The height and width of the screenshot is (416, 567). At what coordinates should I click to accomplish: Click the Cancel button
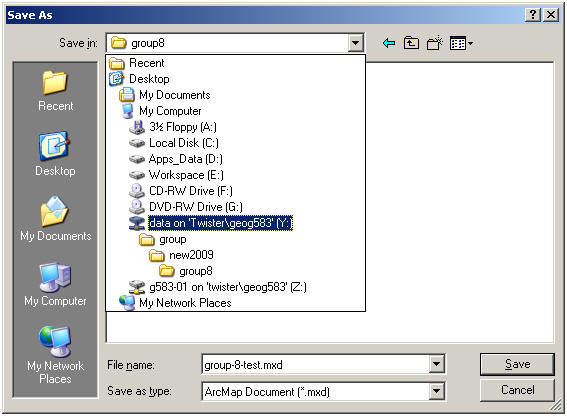[x=517, y=390]
